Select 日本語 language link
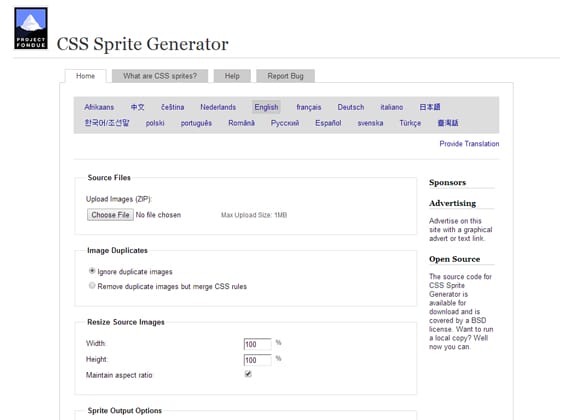 point(429,107)
